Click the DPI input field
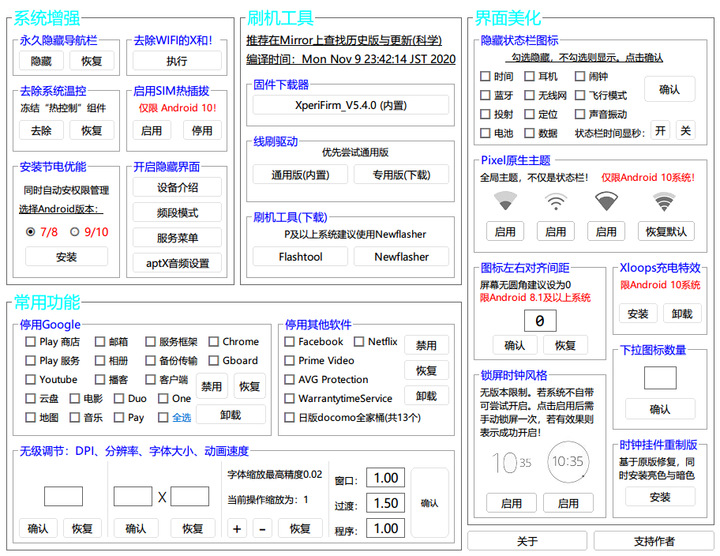The height and width of the screenshot is (556, 720). (63, 496)
